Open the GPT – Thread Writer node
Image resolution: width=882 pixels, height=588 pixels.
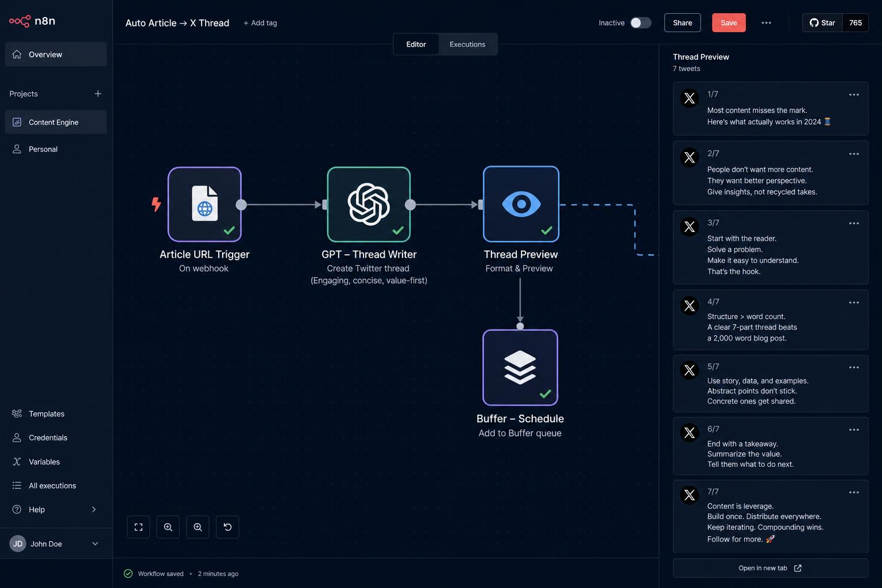[369, 204]
